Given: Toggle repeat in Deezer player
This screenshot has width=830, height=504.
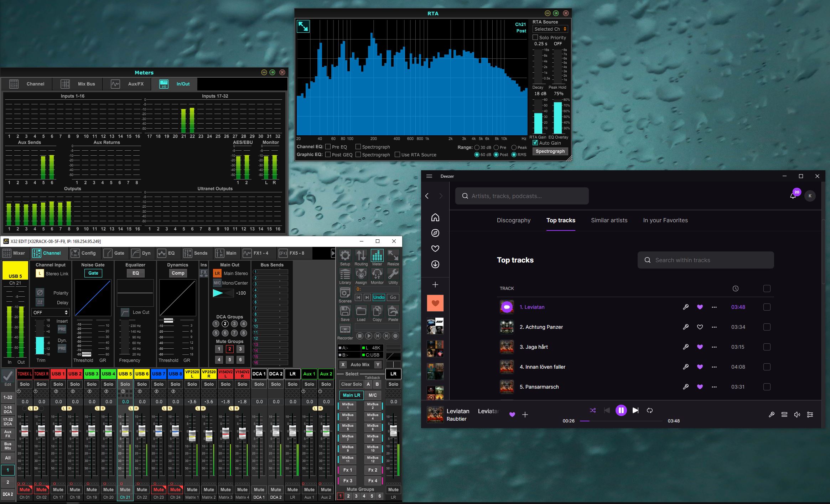Looking at the screenshot, I should point(650,410).
